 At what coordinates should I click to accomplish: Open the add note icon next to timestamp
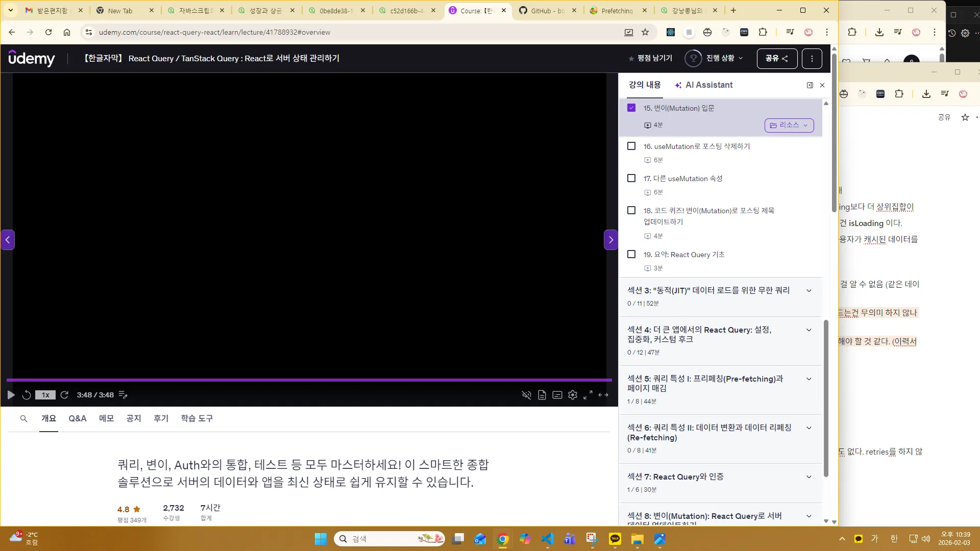tap(123, 395)
